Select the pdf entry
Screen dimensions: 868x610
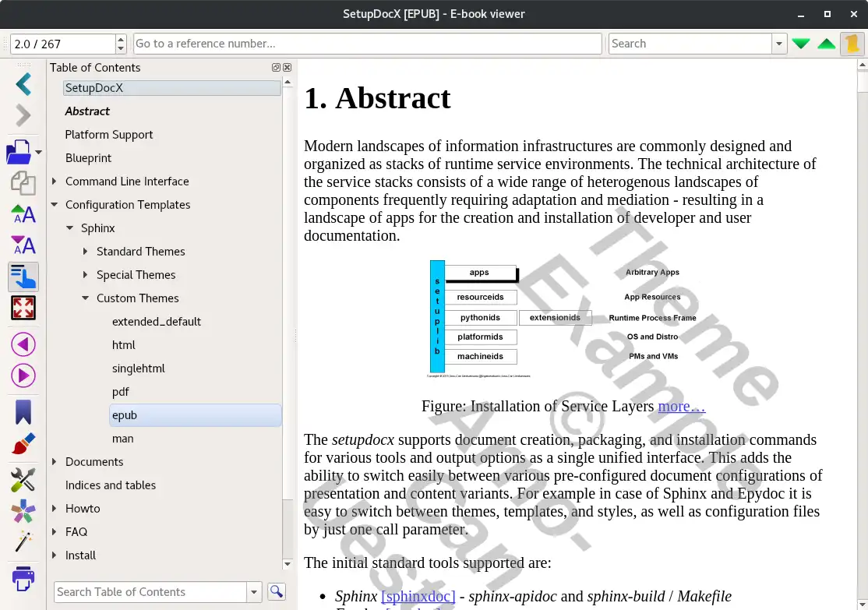pyautogui.click(x=120, y=392)
